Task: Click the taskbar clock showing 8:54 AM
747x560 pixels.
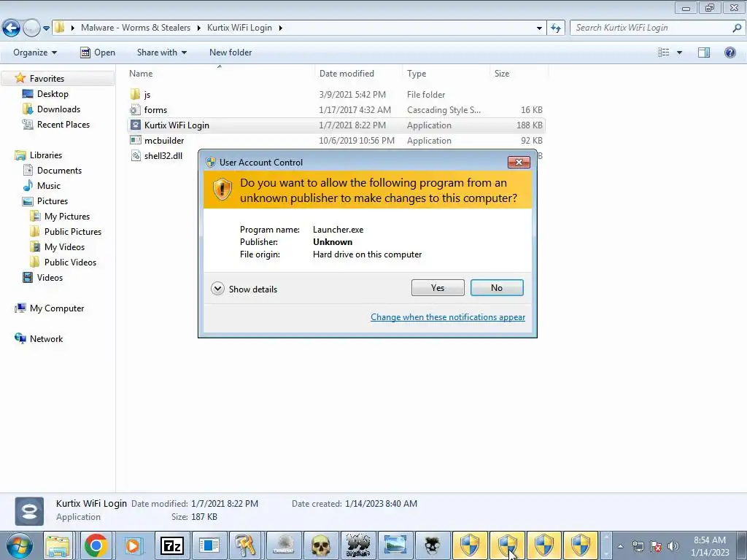Action: click(710, 546)
